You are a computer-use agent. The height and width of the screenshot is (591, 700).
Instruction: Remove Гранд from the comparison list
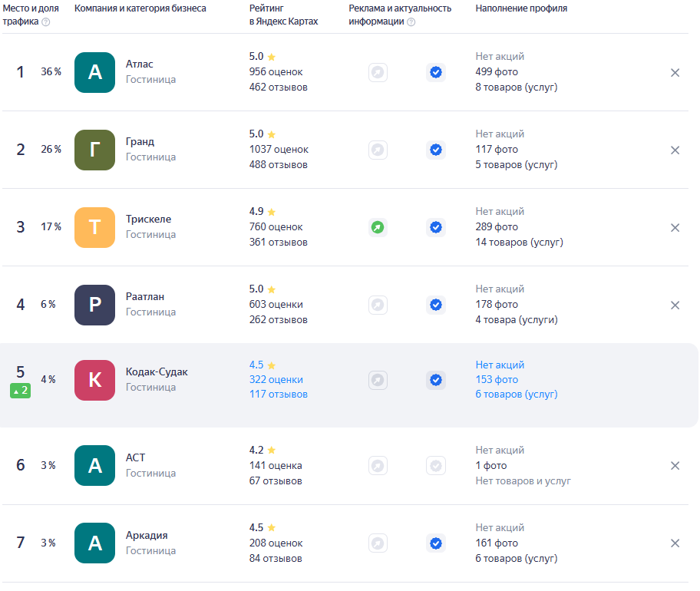point(675,150)
